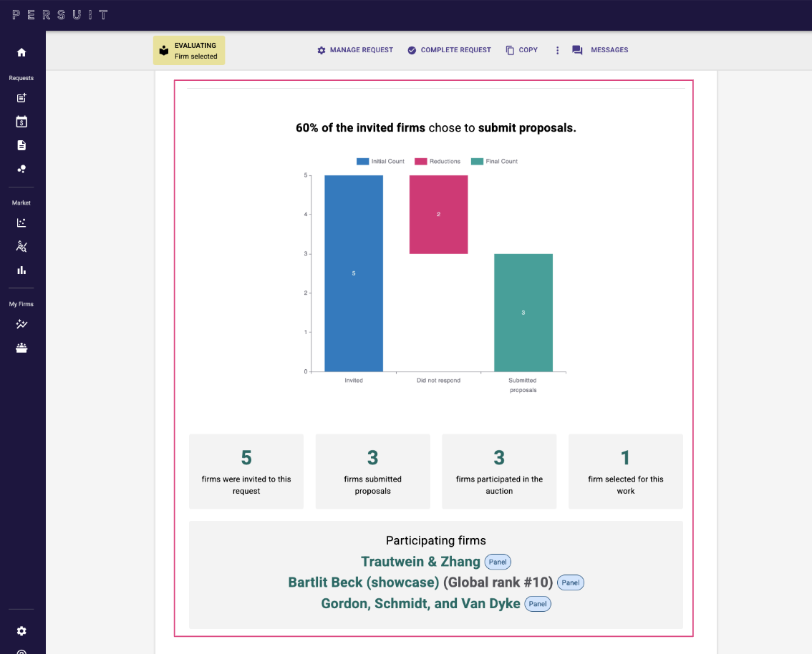Click the My Firms sidebar section label
The height and width of the screenshot is (654, 812).
pyautogui.click(x=21, y=304)
